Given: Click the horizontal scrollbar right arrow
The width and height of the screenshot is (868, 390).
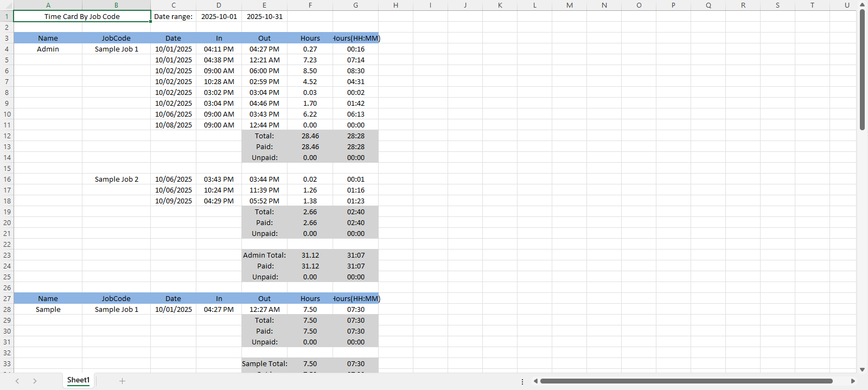Looking at the screenshot, I should click(853, 381).
